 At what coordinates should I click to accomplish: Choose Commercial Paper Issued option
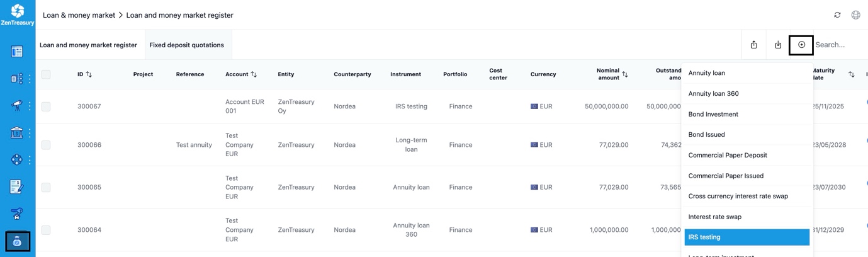pos(747,176)
